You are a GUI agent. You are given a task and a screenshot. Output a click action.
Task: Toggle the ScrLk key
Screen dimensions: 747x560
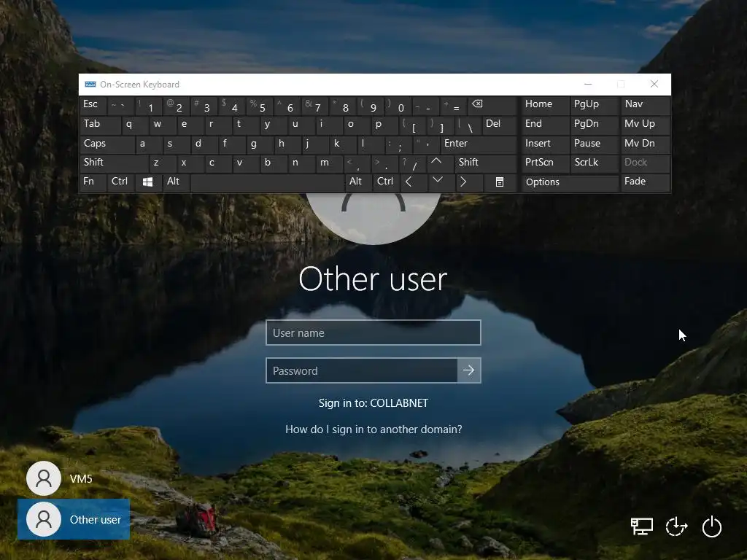tap(595, 163)
